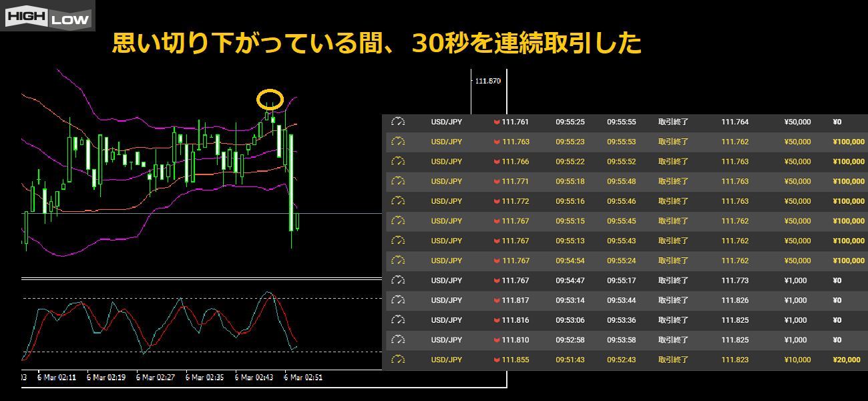
Task: Click red down arrow beside 111.772
Action: (496, 201)
